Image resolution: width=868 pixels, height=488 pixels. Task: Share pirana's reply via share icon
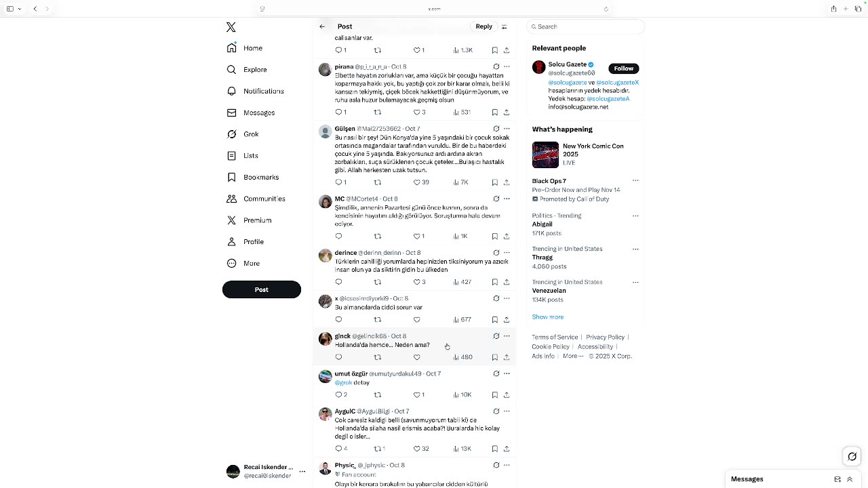(x=507, y=112)
